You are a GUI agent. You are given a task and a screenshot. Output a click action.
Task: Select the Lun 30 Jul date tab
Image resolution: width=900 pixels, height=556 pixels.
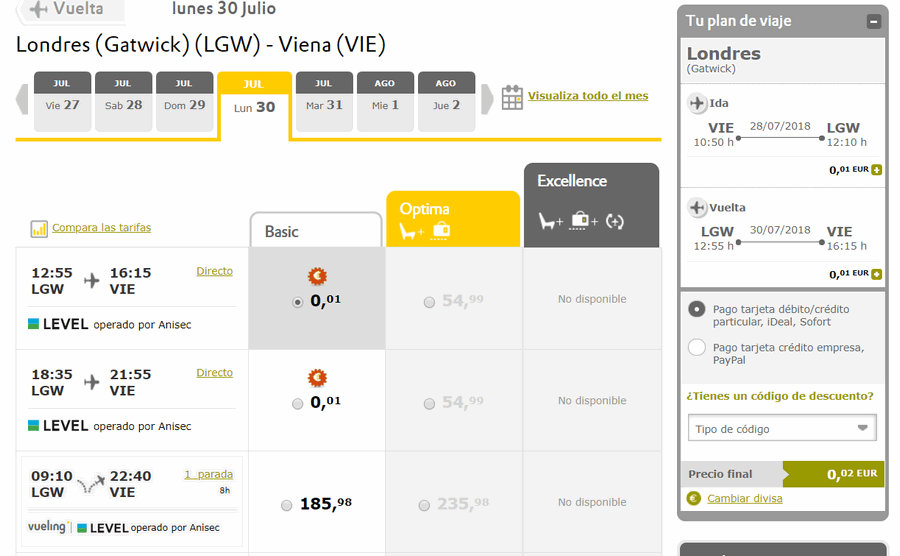pyautogui.click(x=254, y=104)
